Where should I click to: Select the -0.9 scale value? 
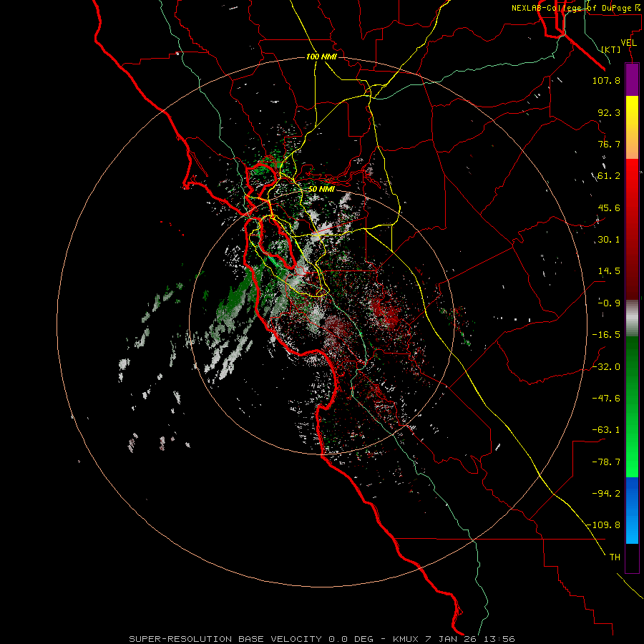(609, 303)
